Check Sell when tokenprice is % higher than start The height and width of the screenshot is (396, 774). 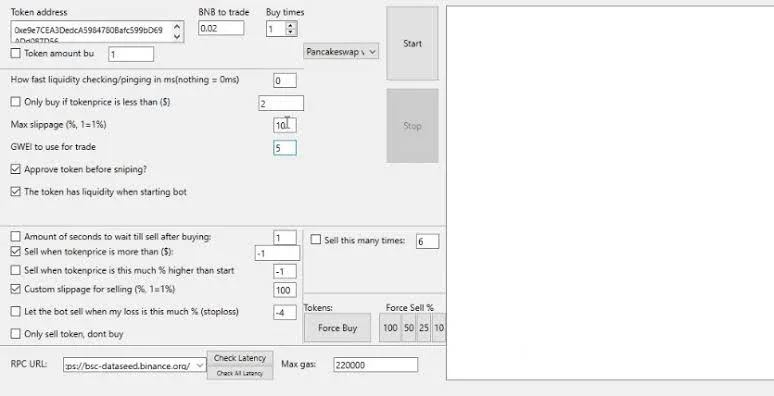pos(16,270)
